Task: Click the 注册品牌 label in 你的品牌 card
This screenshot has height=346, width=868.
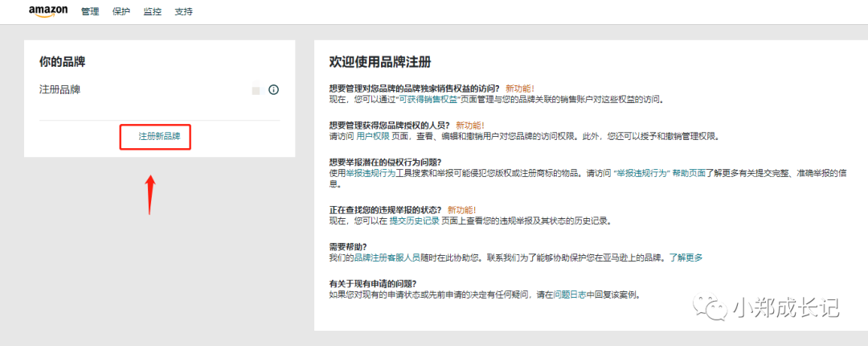Action: (59, 90)
